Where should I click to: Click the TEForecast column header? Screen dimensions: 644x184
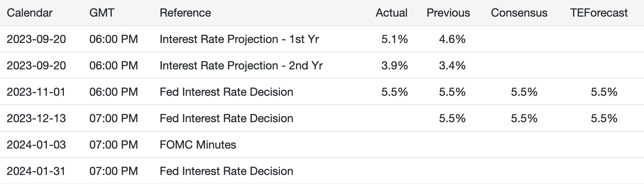[599, 13]
